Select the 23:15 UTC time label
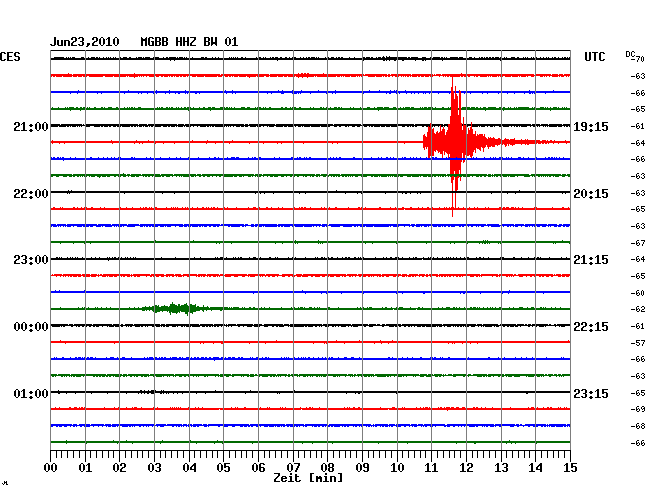 click(x=591, y=393)
